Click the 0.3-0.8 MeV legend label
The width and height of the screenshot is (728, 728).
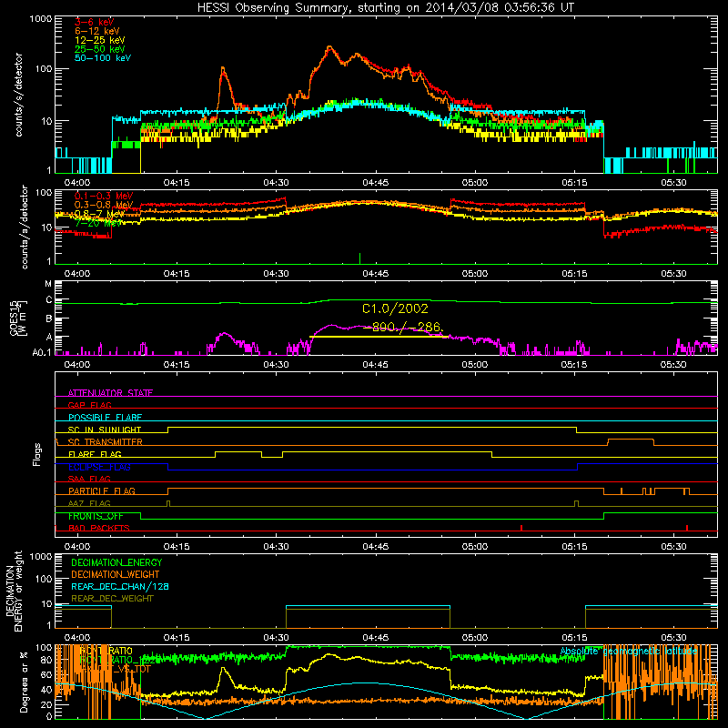click(x=104, y=205)
